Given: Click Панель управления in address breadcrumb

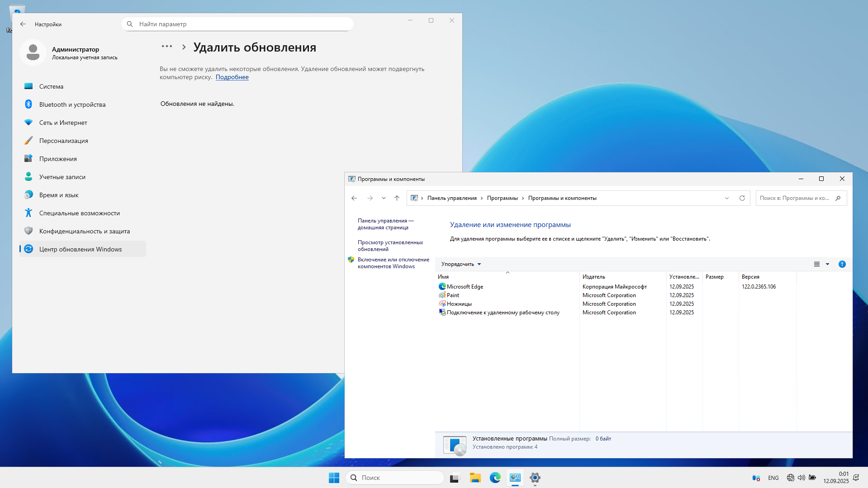Looking at the screenshot, I should (452, 198).
